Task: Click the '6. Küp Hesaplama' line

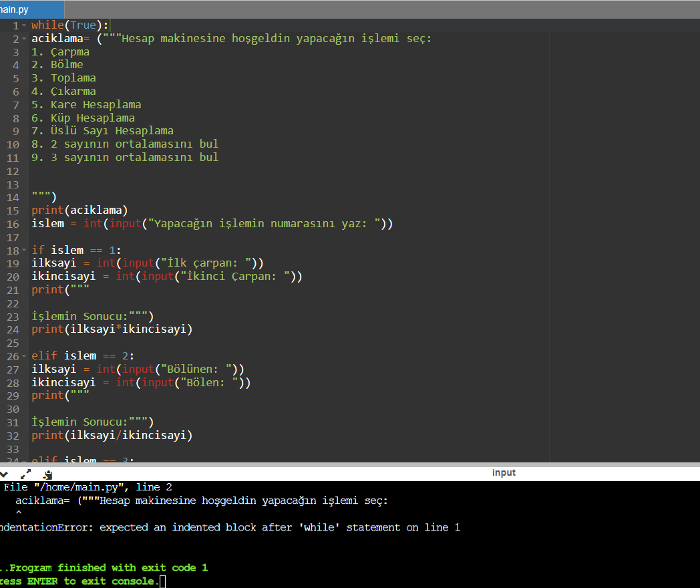Action: (x=83, y=118)
